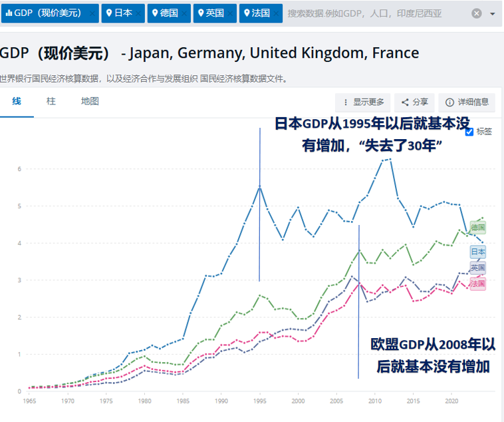Viewport: 504px width, 422px height.
Task: Remove the 德国 chip using its X
Action: point(185,13)
